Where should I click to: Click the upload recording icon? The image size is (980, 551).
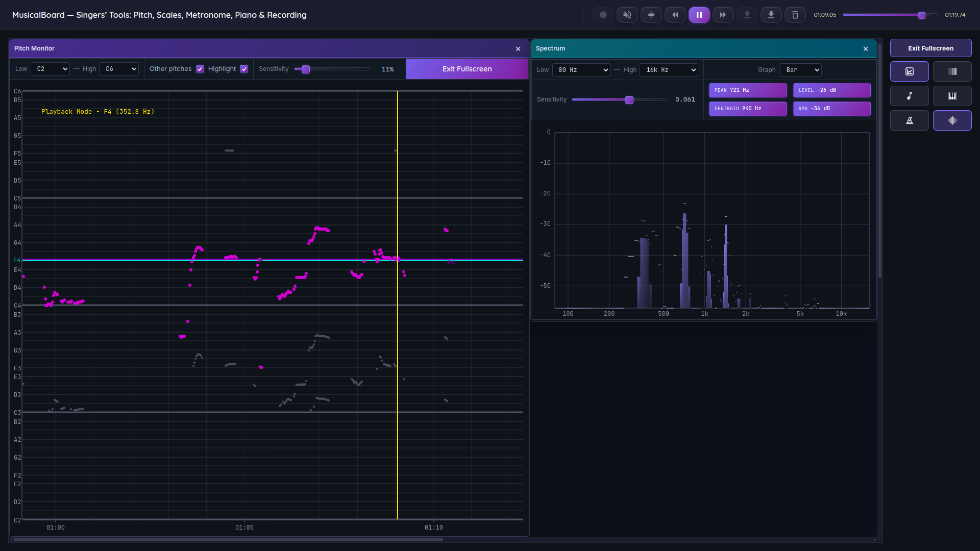click(747, 15)
